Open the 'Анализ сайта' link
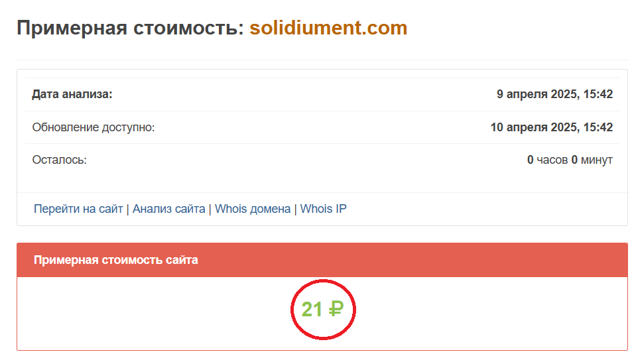The image size is (636, 364). pyautogui.click(x=168, y=209)
